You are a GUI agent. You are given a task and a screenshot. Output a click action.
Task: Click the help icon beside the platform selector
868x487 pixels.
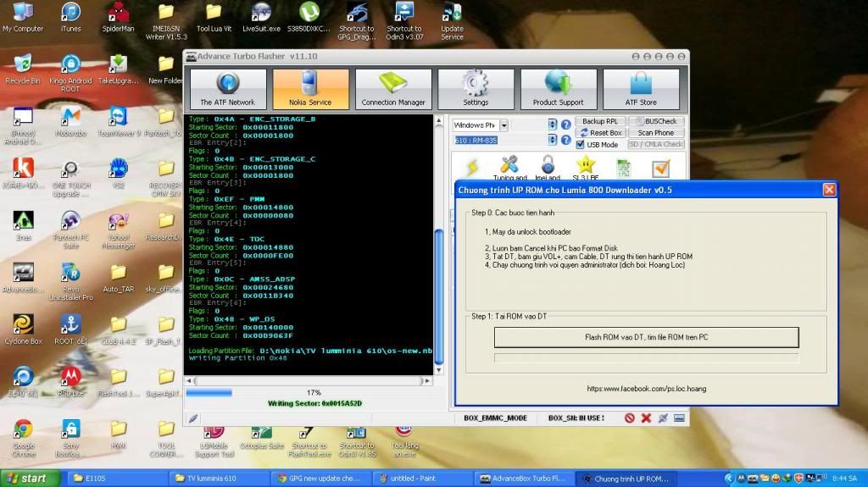point(565,125)
